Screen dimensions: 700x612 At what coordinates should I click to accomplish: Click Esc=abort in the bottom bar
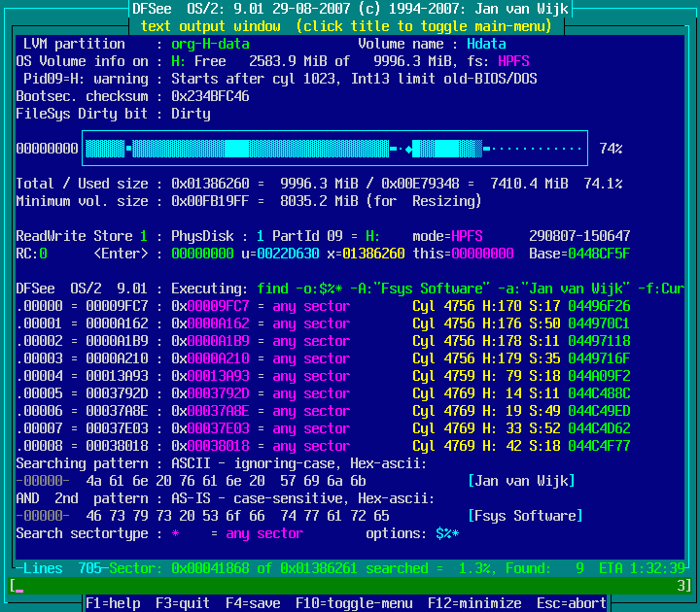coord(572,603)
